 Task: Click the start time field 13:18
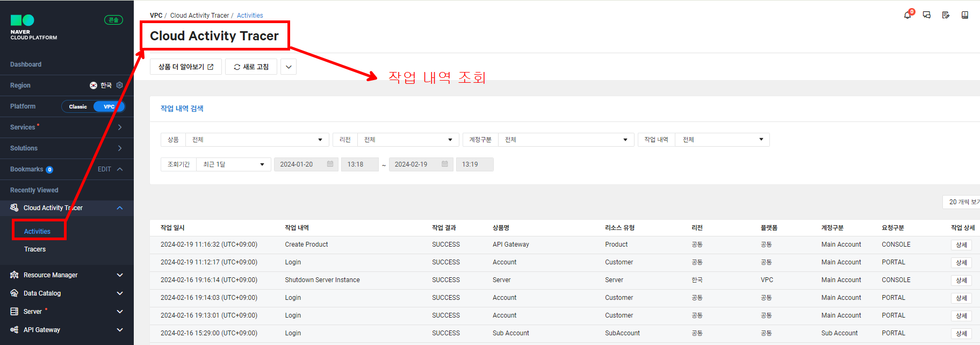[x=360, y=164]
